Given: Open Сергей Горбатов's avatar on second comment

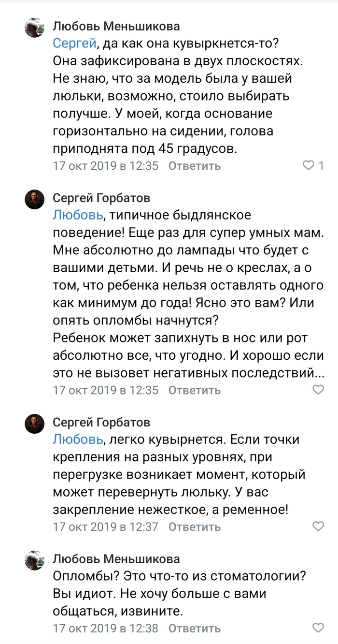Looking at the screenshot, I should click(x=35, y=199).
